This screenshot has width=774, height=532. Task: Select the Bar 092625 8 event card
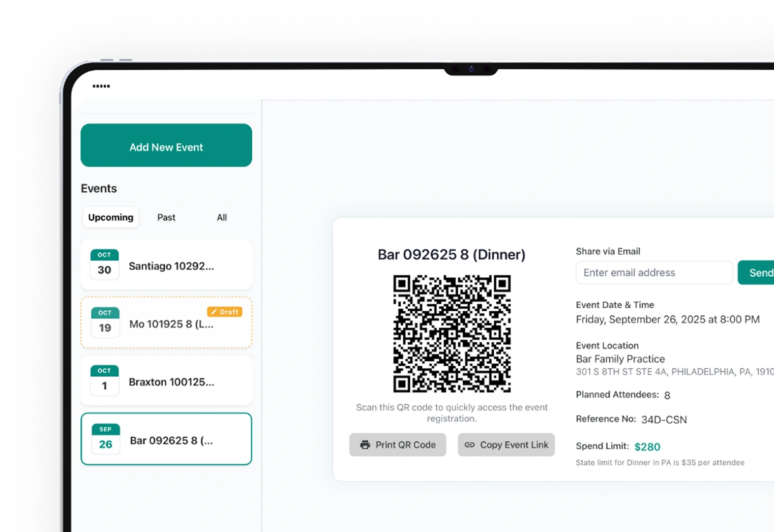point(171,440)
